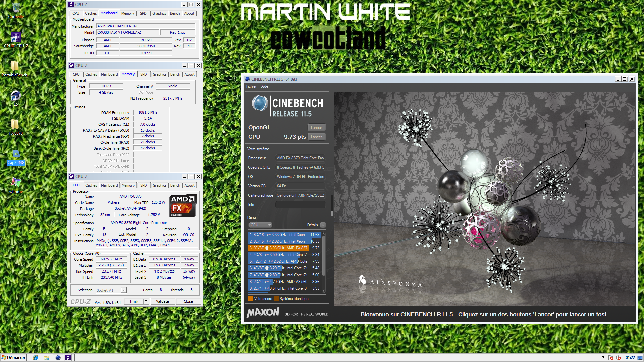This screenshot has width=644, height=362.
Task: Switch to the CPU-Z taskbar icon
Action: click(x=68, y=358)
